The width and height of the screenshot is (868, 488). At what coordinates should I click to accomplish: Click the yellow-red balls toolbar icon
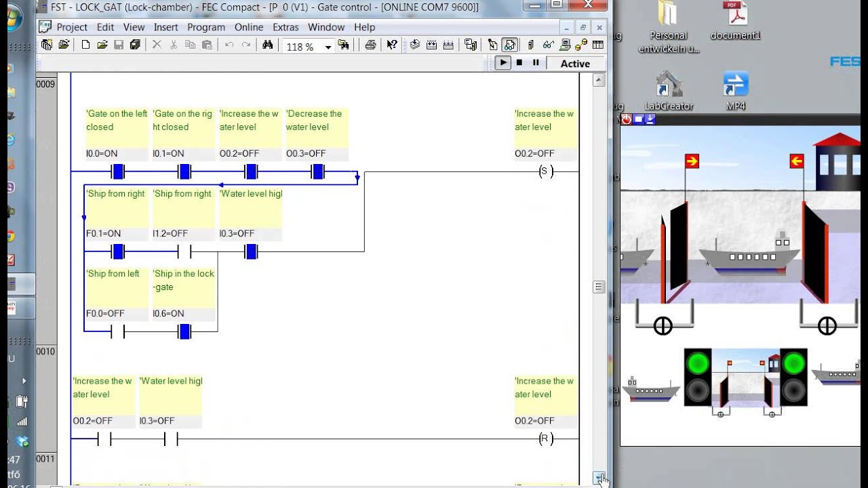point(581,45)
